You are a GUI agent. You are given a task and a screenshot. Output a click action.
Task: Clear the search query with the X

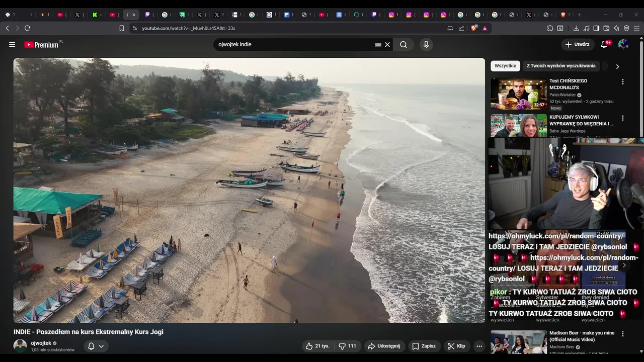pos(387,44)
